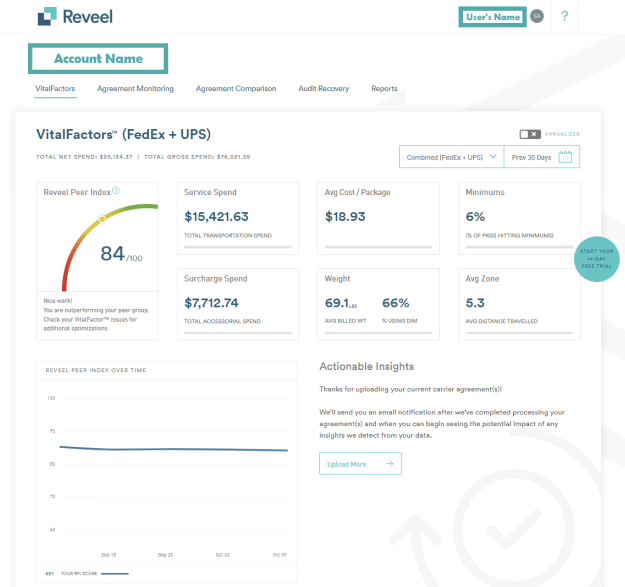Click the Avg Zone 5.3 value
Viewport: 625px width, 587px height.
pos(475,303)
